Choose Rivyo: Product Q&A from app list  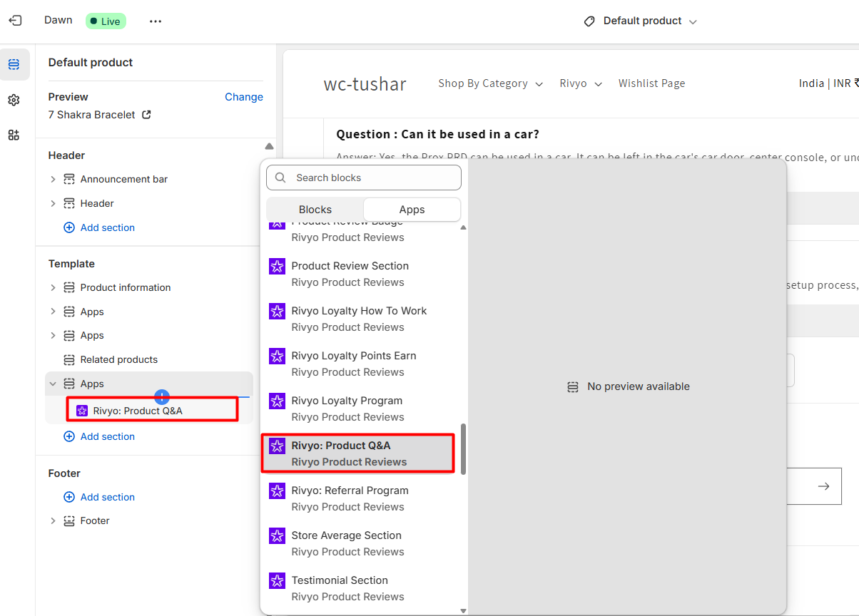(x=358, y=453)
